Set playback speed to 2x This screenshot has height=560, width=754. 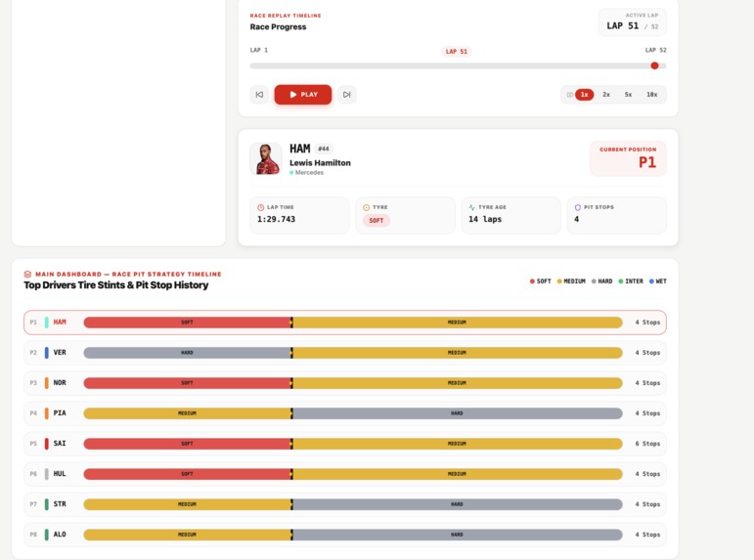pos(606,95)
